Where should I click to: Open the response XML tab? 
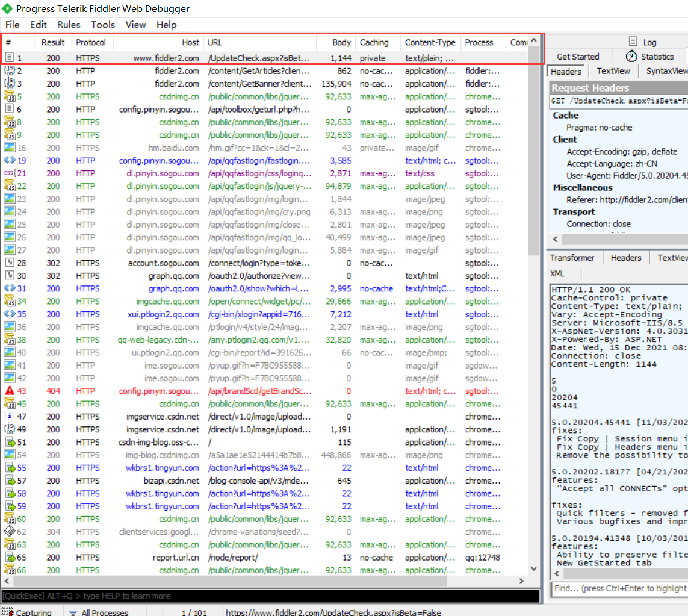557,273
